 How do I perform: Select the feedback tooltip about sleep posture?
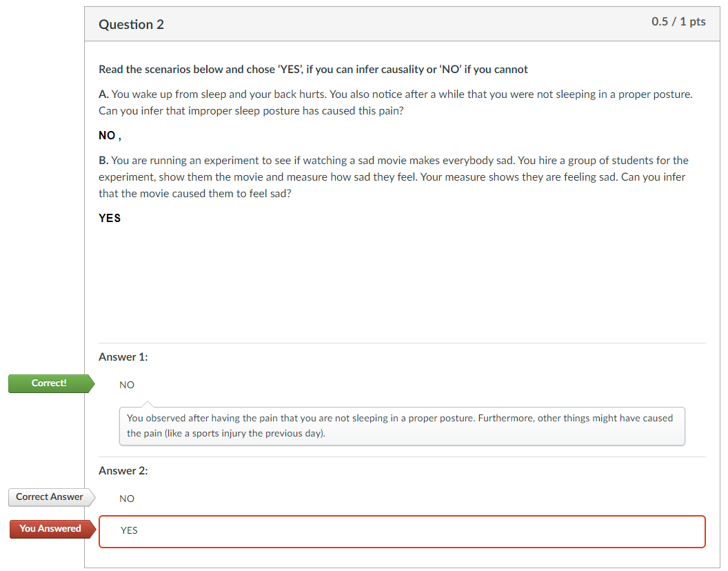[402, 425]
